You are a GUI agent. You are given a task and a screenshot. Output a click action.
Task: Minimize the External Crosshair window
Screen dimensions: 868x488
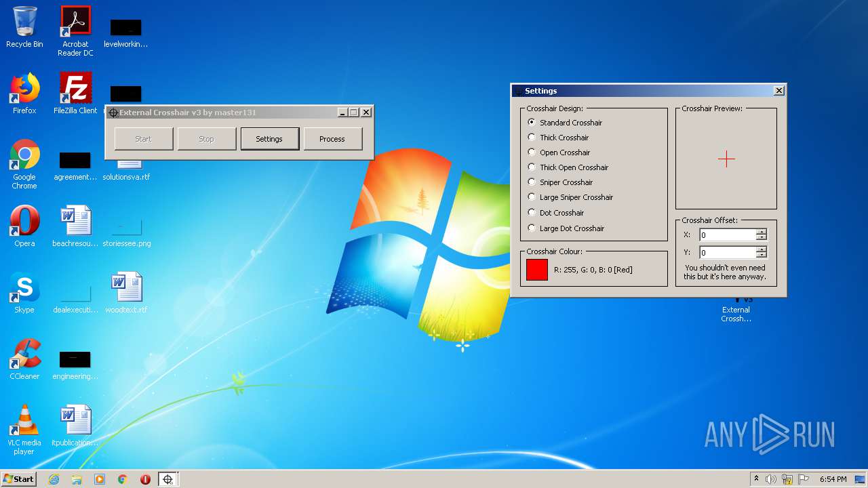(x=342, y=113)
